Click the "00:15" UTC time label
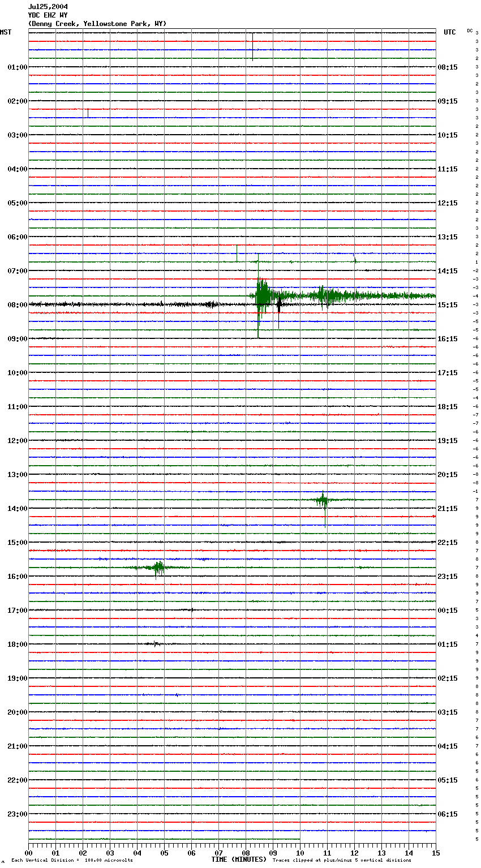Viewport: 481px width, 868px height. pos(448,611)
